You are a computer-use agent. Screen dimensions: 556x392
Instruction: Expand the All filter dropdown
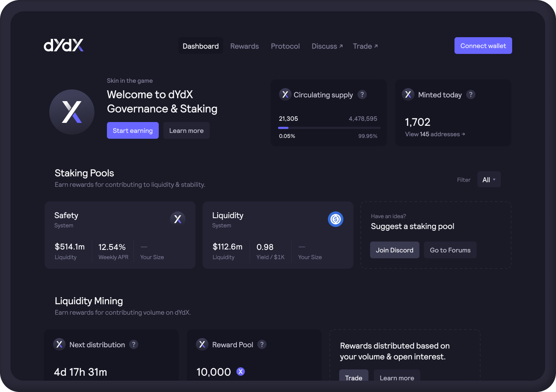pos(489,180)
